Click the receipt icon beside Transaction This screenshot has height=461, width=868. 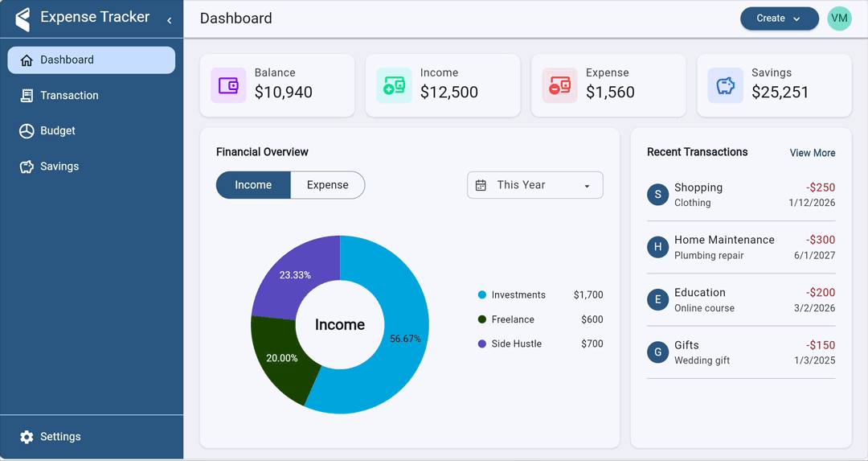tap(27, 96)
